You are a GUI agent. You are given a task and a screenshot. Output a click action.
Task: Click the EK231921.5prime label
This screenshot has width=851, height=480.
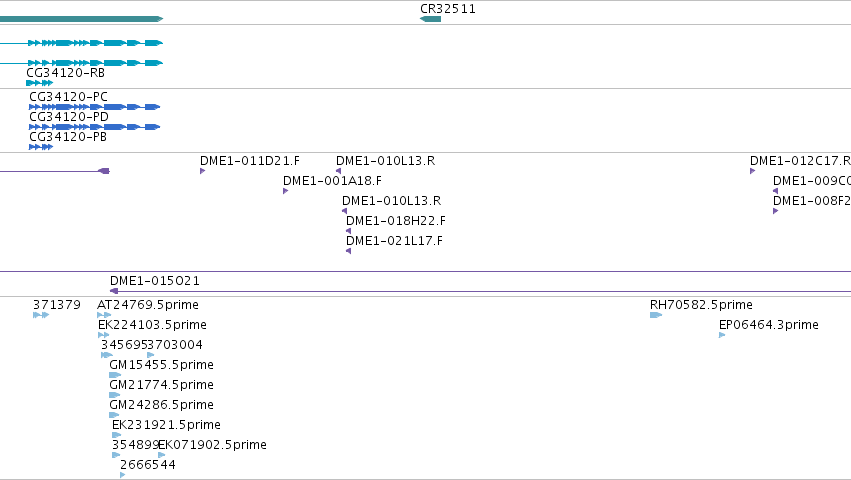166,425
